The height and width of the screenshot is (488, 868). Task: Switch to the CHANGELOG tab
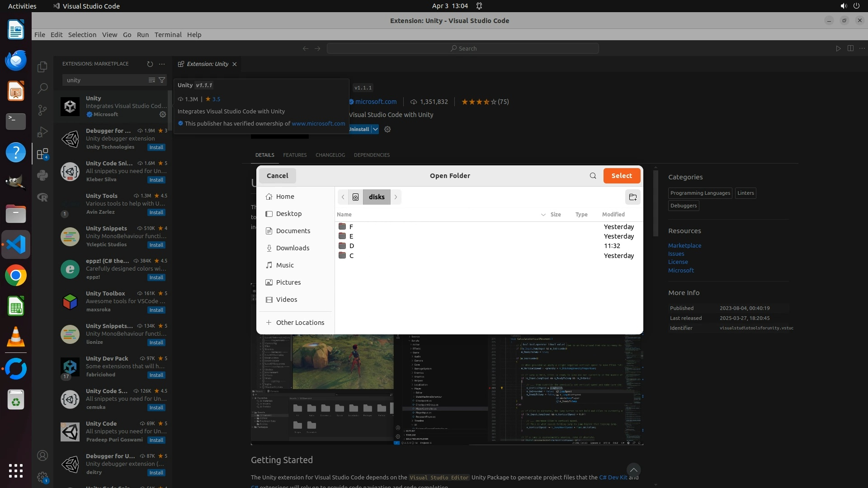tap(330, 155)
